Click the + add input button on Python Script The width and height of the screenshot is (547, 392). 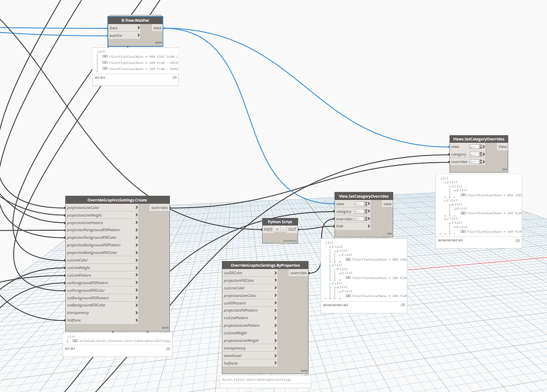pos(277,229)
